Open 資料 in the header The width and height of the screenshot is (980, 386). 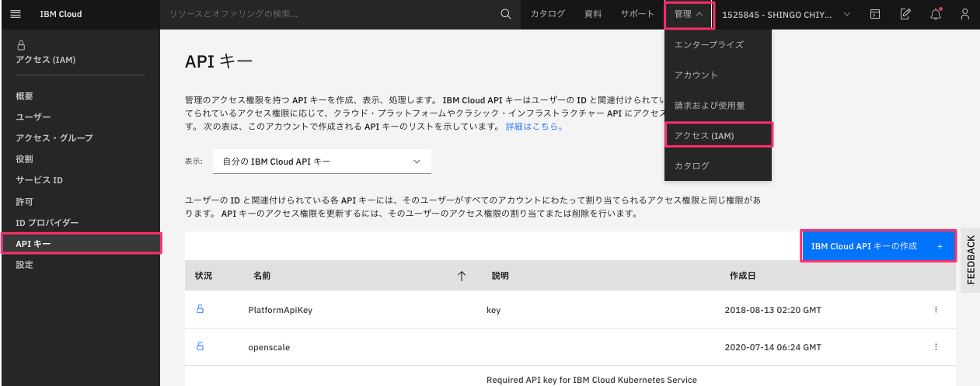pos(593,14)
